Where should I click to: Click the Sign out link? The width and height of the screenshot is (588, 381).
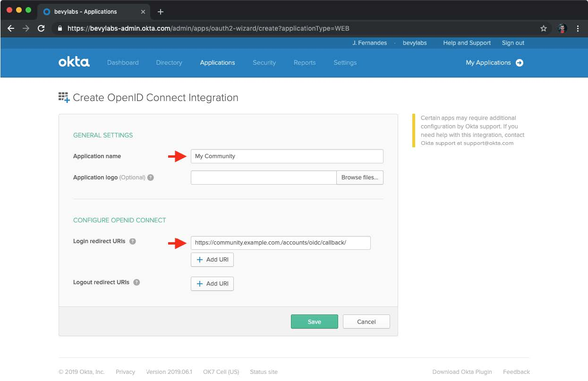pyautogui.click(x=513, y=43)
